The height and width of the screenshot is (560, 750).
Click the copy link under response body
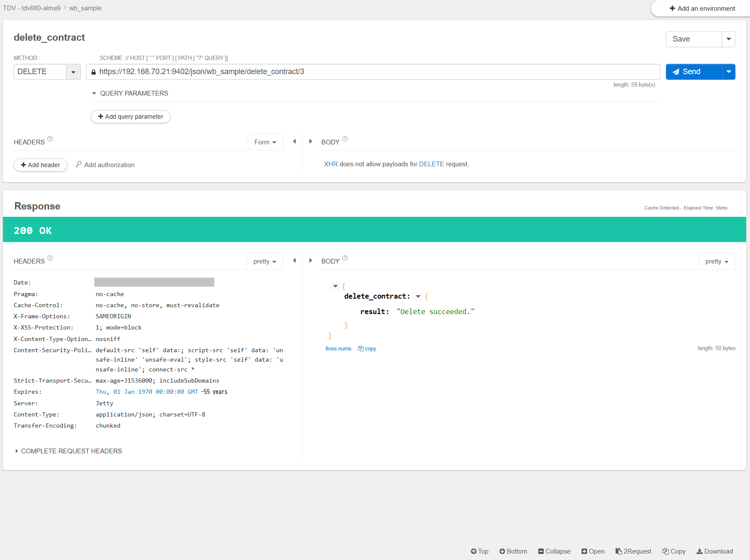click(x=367, y=349)
